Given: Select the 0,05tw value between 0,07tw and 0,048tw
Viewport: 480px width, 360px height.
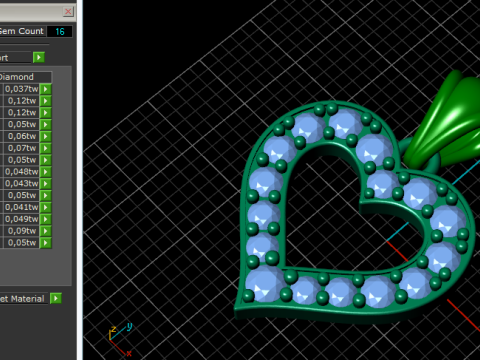Looking at the screenshot, I should click(21, 160).
